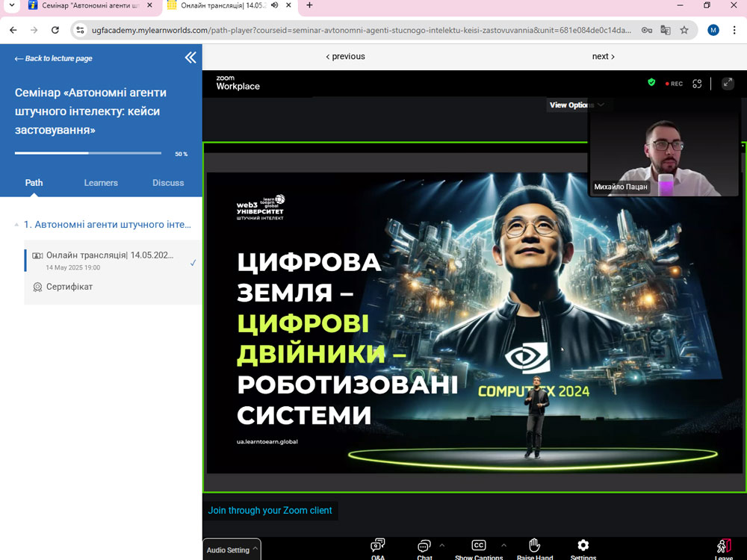
Task: Enter Zoom full screen mode
Action: (728, 84)
